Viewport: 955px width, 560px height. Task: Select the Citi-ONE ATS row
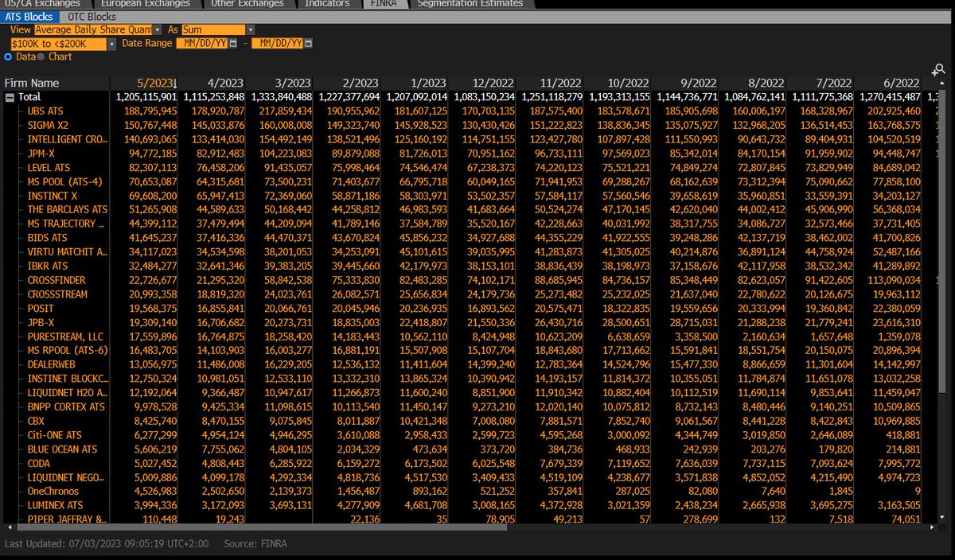click(x=55, y=435)
